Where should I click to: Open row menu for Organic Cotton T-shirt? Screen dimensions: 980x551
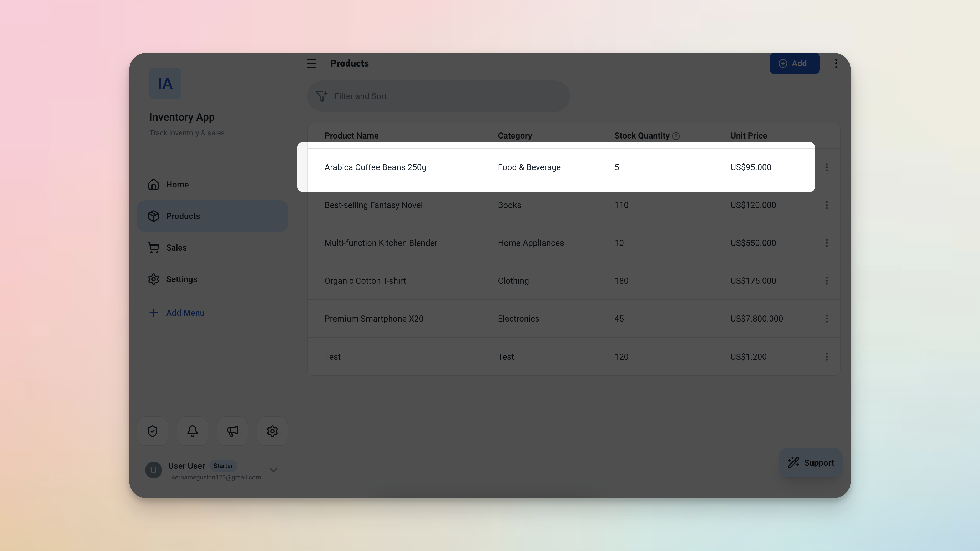(x=826, y=281)
